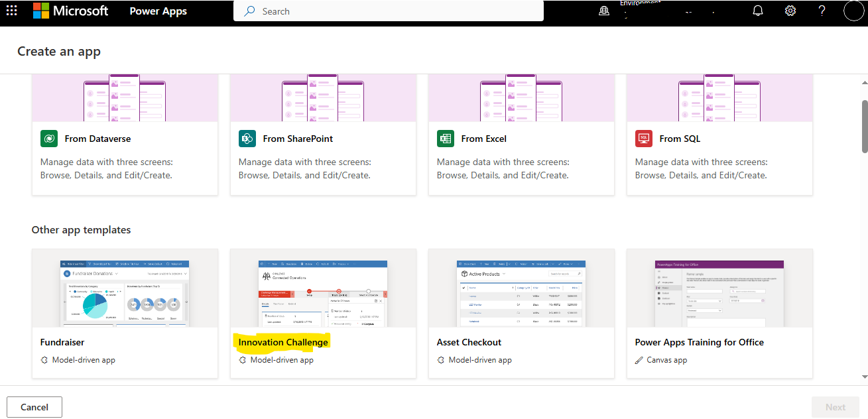Select the Asset Checkout template
Image resolution: width=868 pixels, height=419 pixels.
click(521, 313)
